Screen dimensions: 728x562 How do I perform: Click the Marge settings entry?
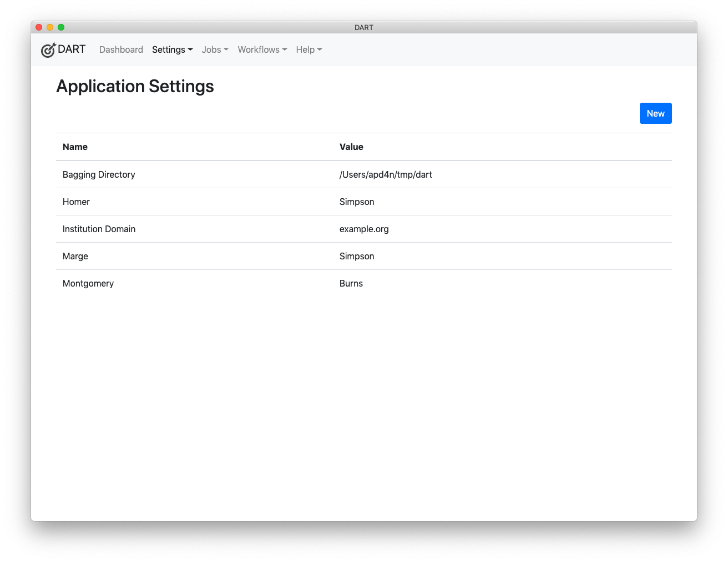pyautogui.click(x=75, y=256)
